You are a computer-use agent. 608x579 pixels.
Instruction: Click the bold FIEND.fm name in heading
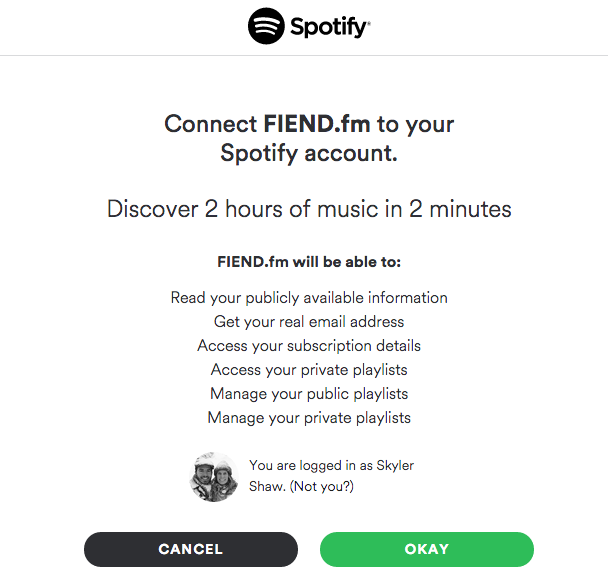click(x=317, y=124)
